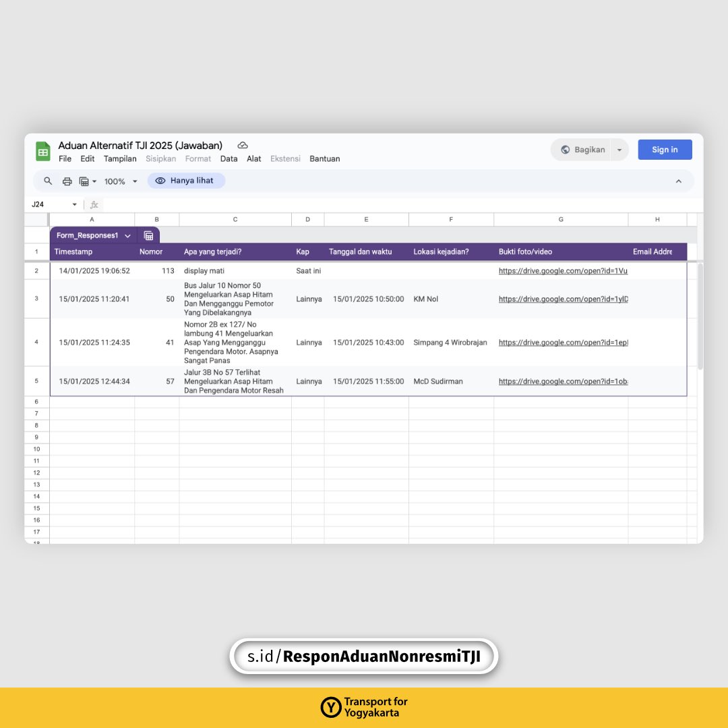Click the document title Aduan Alternatif TJI 2025

coord(140,146)
